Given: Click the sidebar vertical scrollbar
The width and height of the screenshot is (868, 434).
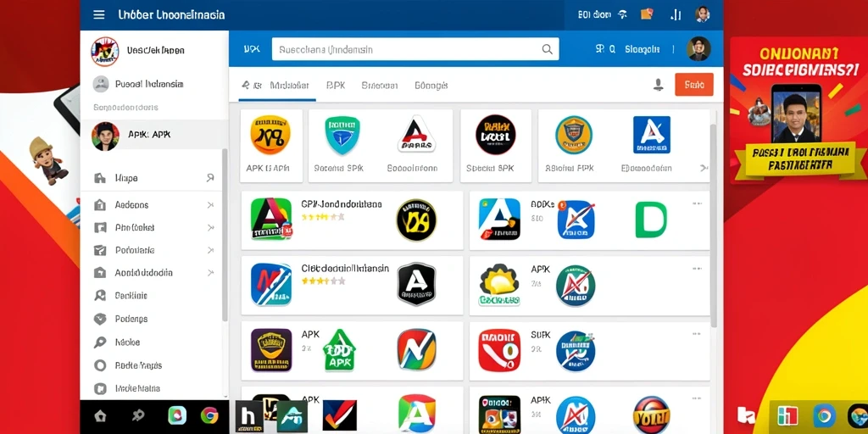Looking at the screenshot, I should click(x=225, y=235).
